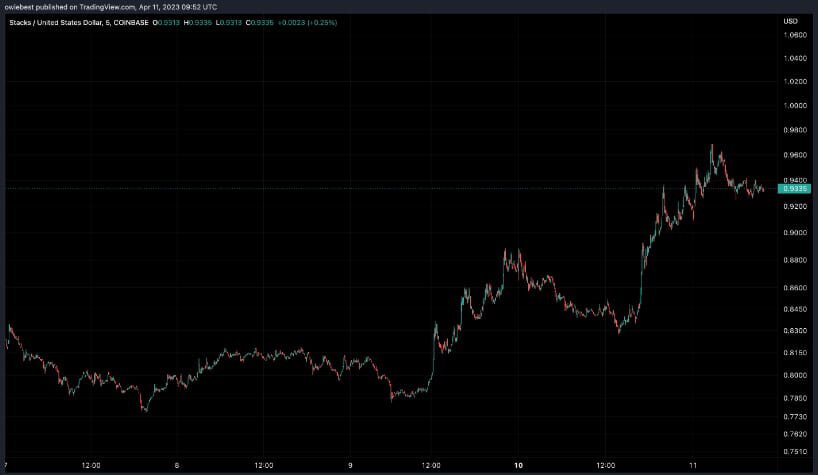Image resolution: width=818 pixels, height=475 pixels.
Task: Click the day 11 label on time axis
Action: pyautogui.click(x=693, y=466)
